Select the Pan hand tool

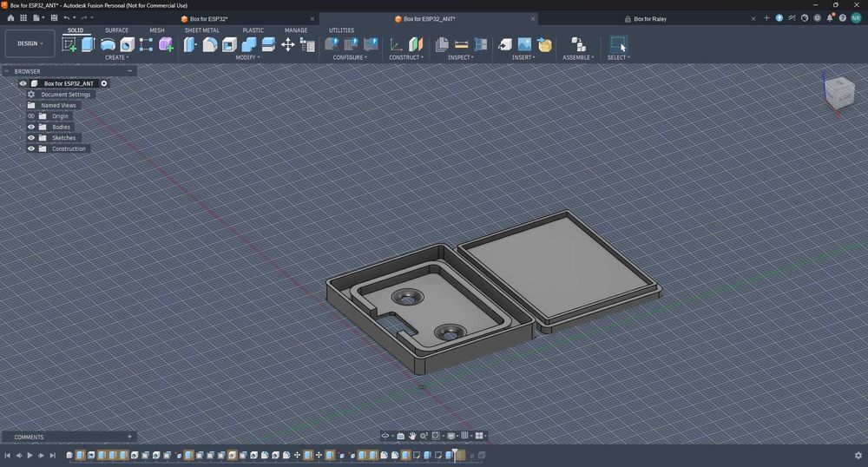pos(412,436)
